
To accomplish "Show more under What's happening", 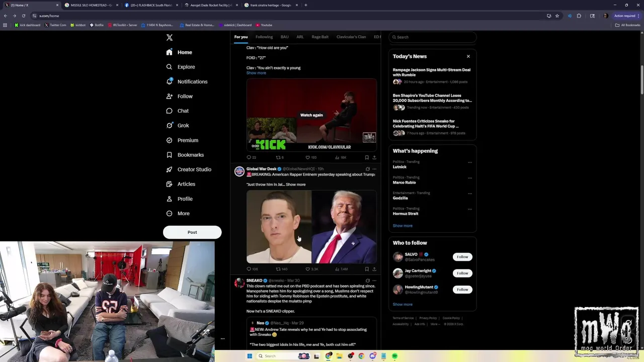I will click(x=403, y=226).
